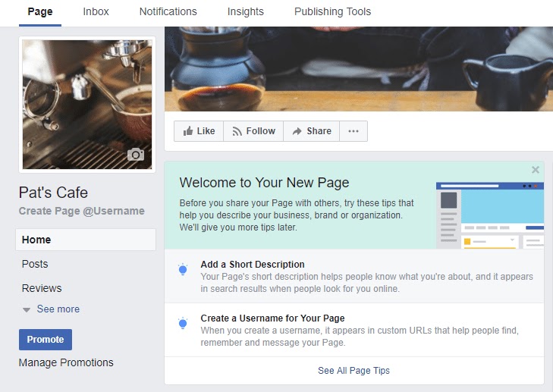553x392 pixels.
Task: Open Create a Username for Your Page tip
Action: 354,330
